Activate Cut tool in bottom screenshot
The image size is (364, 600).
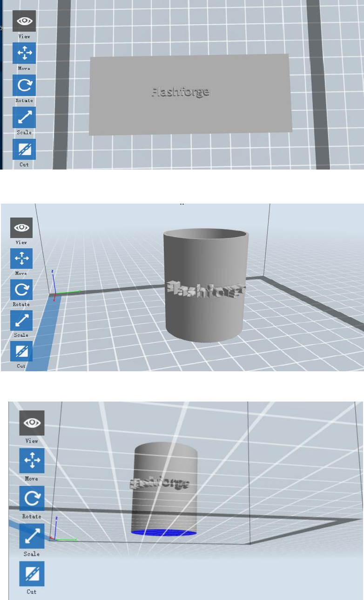pos(32,574)
